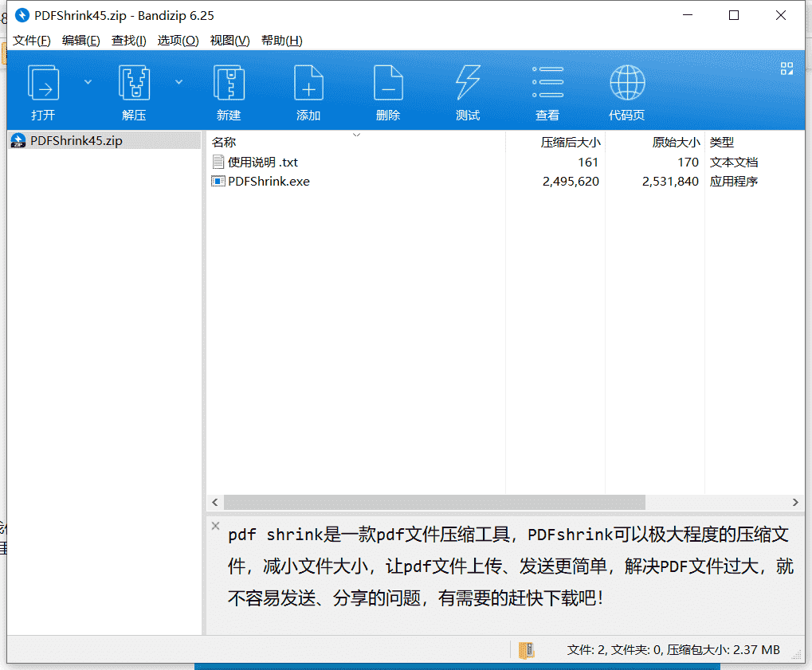812x670 pixels.
Task: Open the 帮助(H) menu
Action: click(x=282, y=41)
